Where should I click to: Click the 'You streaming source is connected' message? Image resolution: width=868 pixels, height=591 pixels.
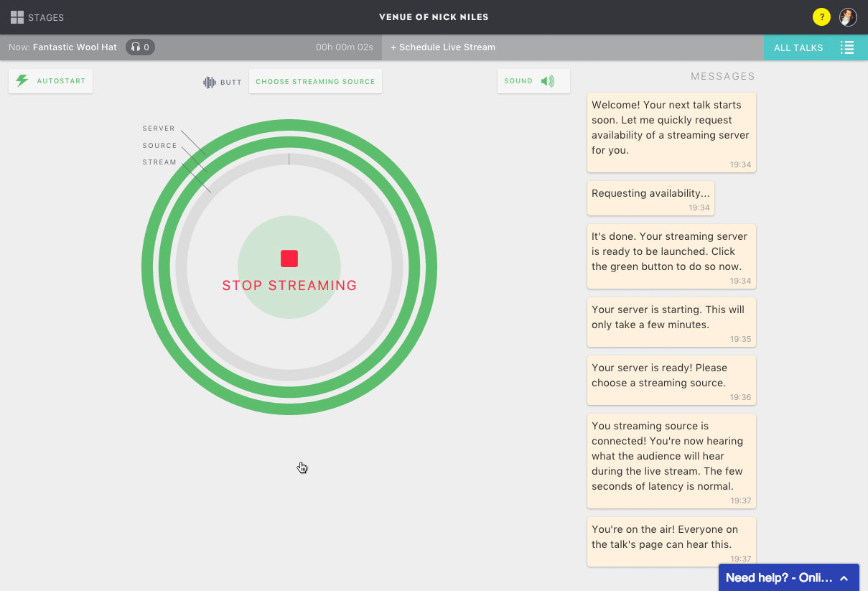(x=671, y=461)
